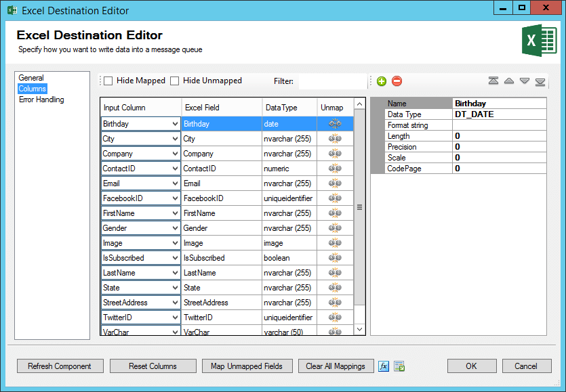This screenshot has height=392, width=566.
Task: Open the Email input column dropdown
Action: tap(175, 183)
